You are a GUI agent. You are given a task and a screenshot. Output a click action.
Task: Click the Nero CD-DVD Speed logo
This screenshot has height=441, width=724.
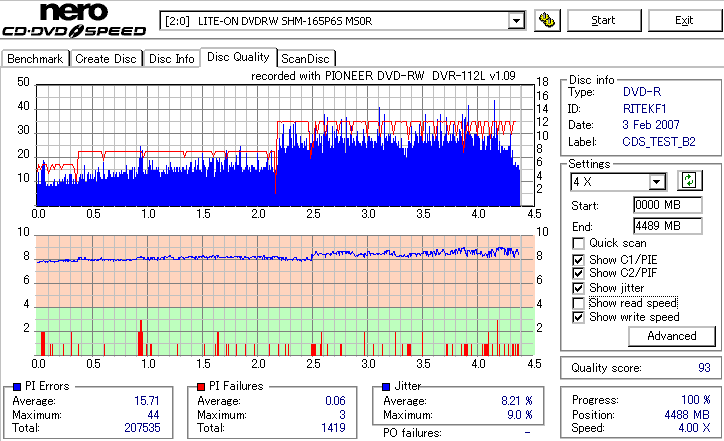(x=74, y=20)
